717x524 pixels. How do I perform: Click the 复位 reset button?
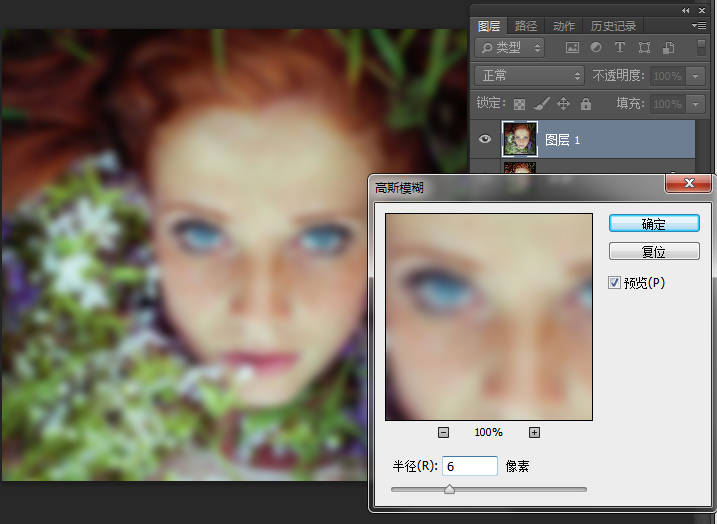(654, 251)
